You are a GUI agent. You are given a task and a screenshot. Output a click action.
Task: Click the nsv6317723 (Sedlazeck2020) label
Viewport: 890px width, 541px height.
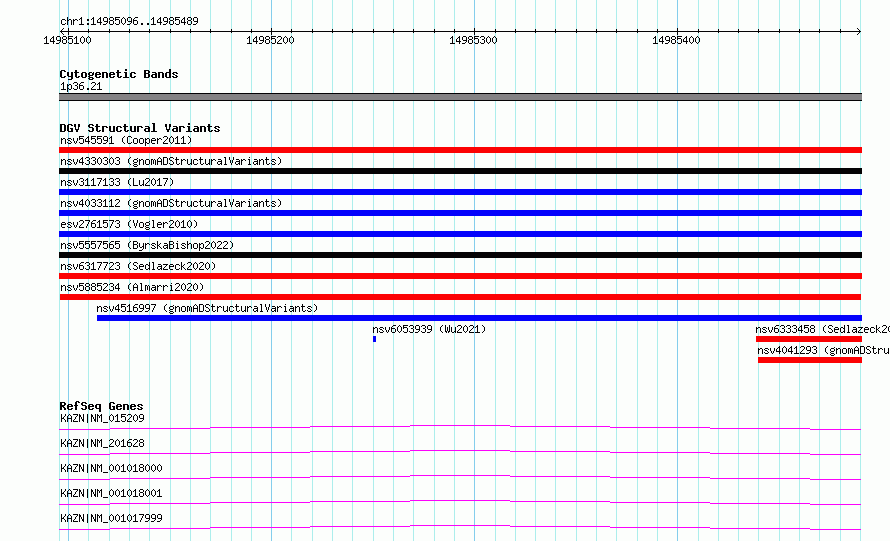pos(138,266)
